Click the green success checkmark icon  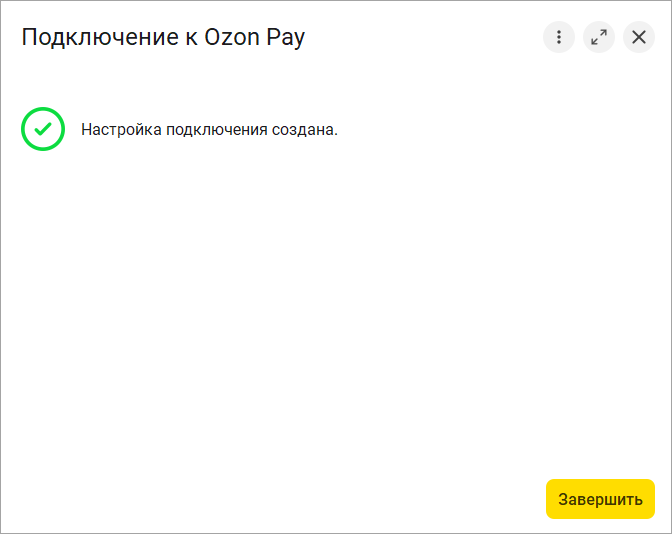coord(43,129)
